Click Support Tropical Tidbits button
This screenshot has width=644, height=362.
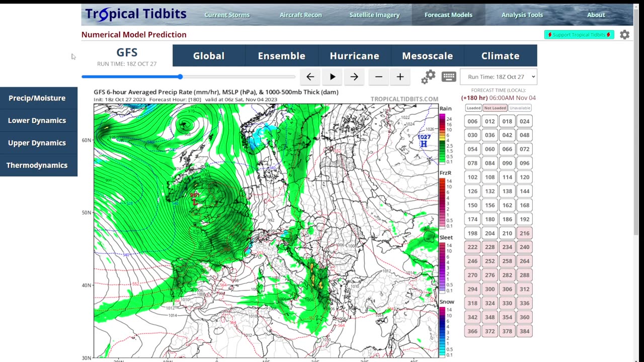(579, 35)
